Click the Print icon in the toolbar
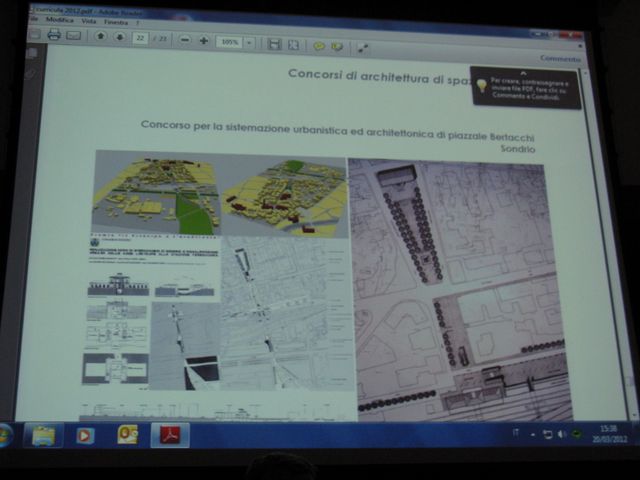This screenshot has height=480, width=640. tap(54, 35)
